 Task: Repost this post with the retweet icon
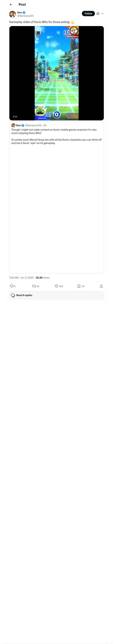pos(34,286)
